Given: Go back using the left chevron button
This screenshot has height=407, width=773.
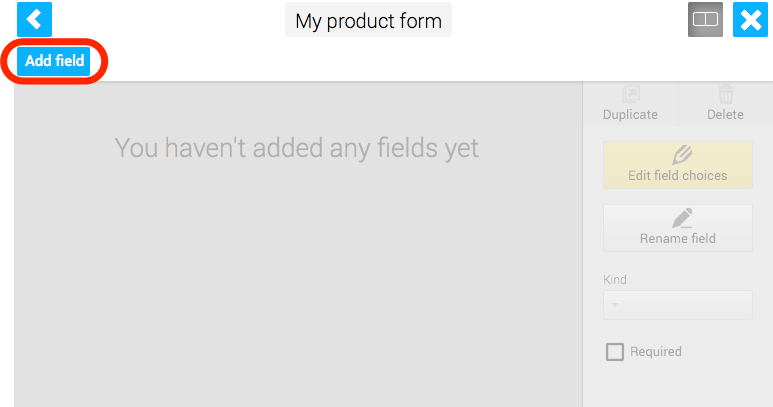Looking at the screenshot, I should [x=34, y=19].
